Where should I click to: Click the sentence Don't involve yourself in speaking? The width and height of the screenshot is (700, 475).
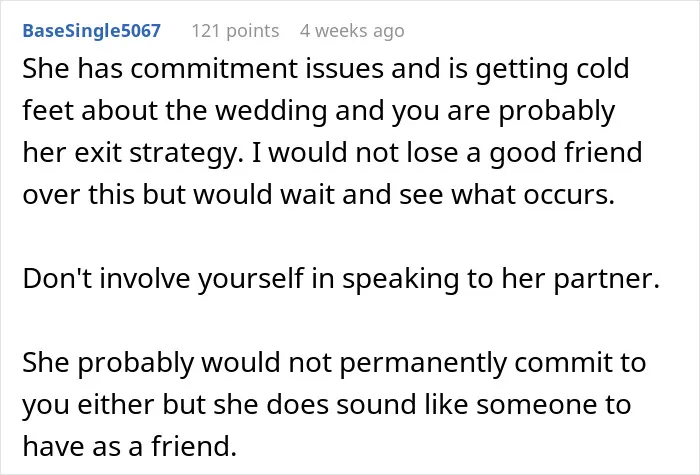[341, 279]
